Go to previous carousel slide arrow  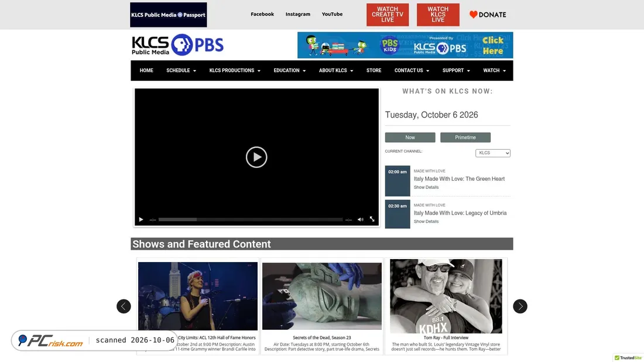pyautogui.click(x=124, y=306)
